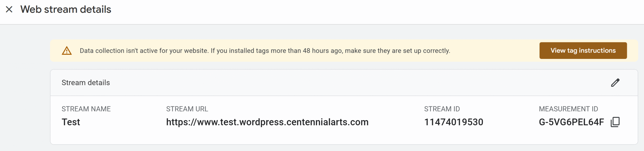Open View tag instructions
Viewport: 644px width, 151px height.
tap(583, 51)
